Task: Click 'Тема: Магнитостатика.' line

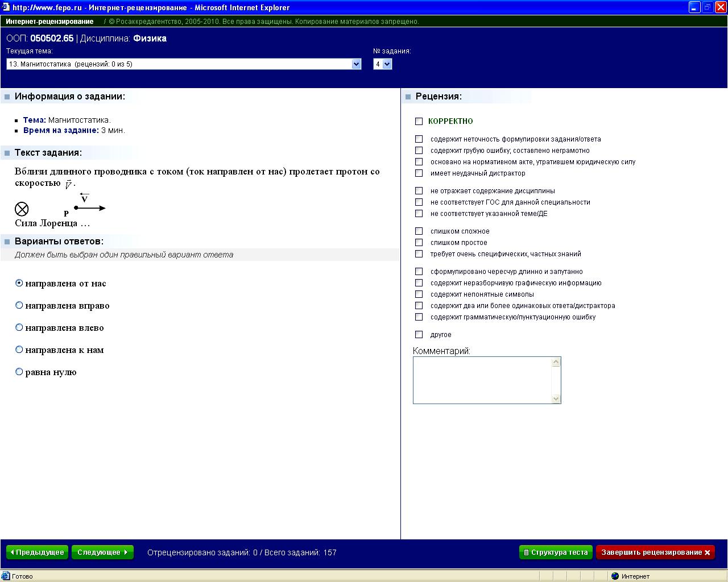Action: [x=67, y=120]
